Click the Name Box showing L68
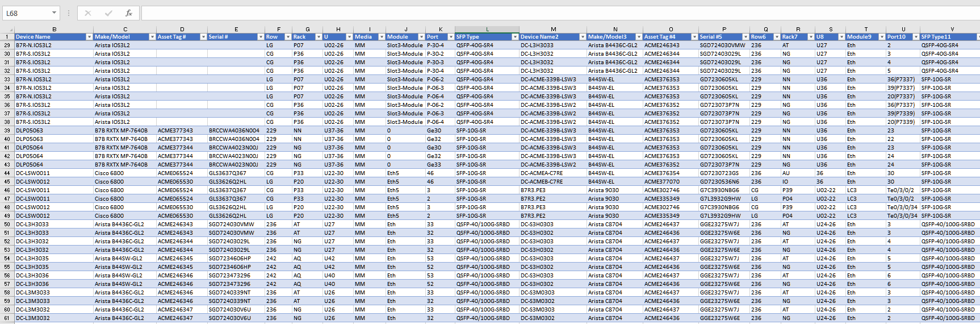Screen dimensions: 980x324 click(26, 13)
